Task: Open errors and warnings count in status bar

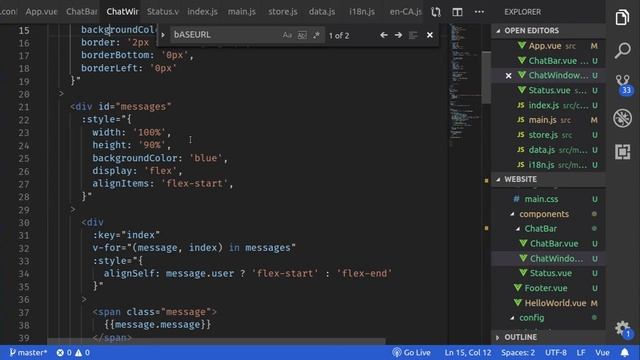Action: [73, 353]
